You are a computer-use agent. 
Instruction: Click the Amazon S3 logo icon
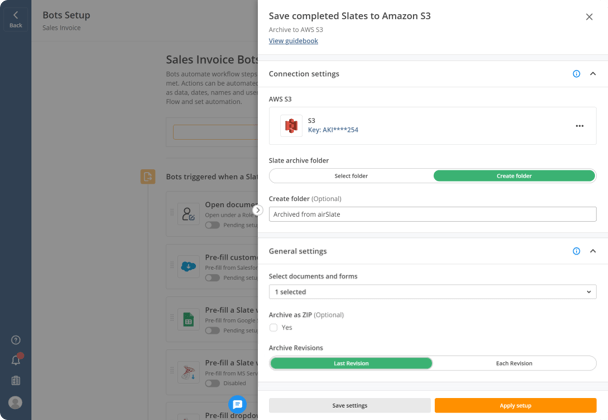click(291, 126)
